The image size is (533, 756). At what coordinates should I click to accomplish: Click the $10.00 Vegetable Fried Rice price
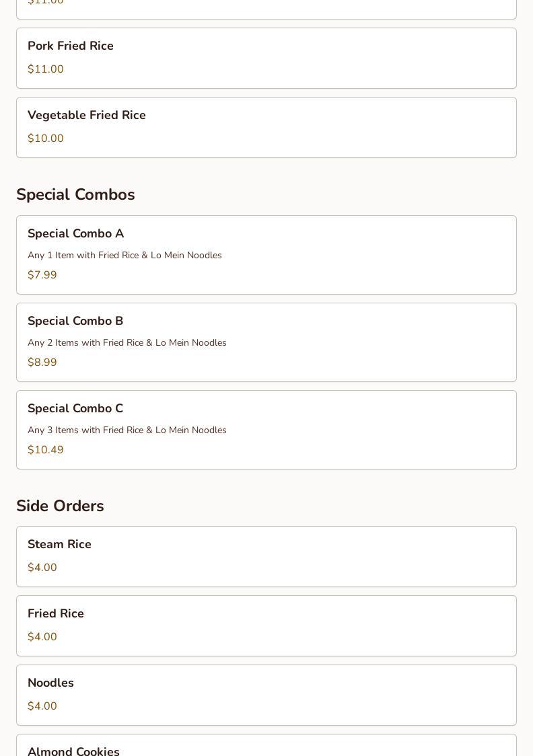[46, 139]
